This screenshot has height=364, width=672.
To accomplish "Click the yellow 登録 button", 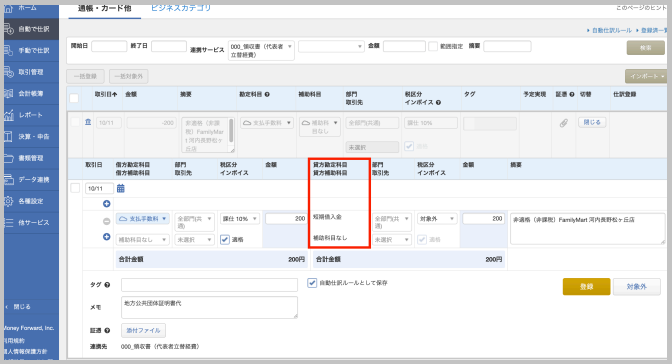I will coord(586,286).
